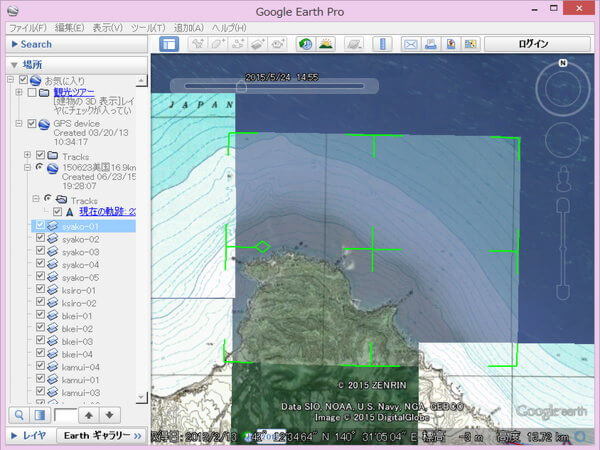The image size is (600, 450).
Task: Open the 表示(V) menu
Action: click(x=108, y=28)
